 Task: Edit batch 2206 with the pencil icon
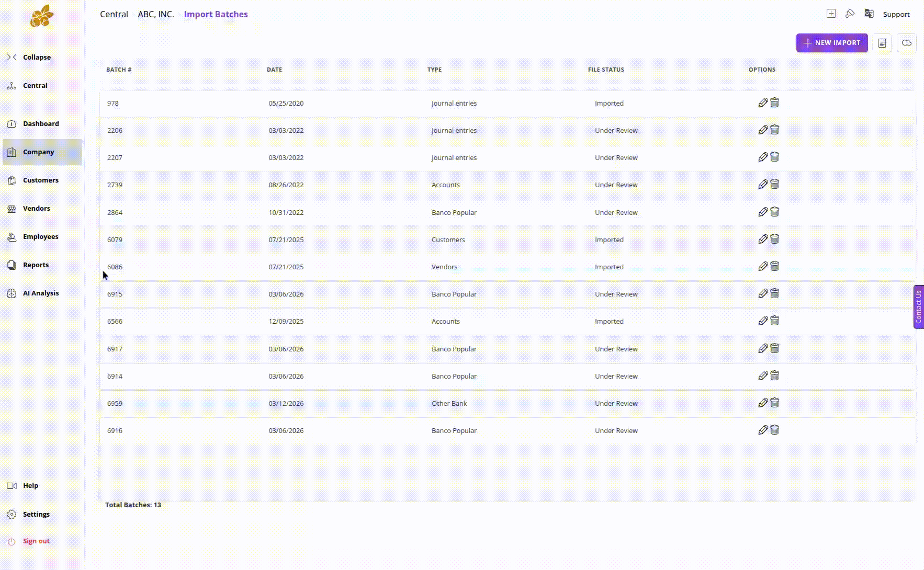[x=763, y=130]
